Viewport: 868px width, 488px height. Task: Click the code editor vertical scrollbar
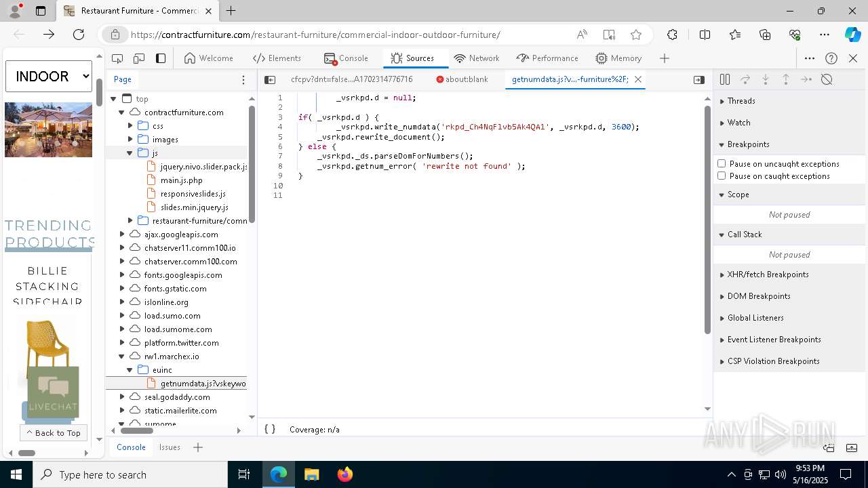(707, 219)
